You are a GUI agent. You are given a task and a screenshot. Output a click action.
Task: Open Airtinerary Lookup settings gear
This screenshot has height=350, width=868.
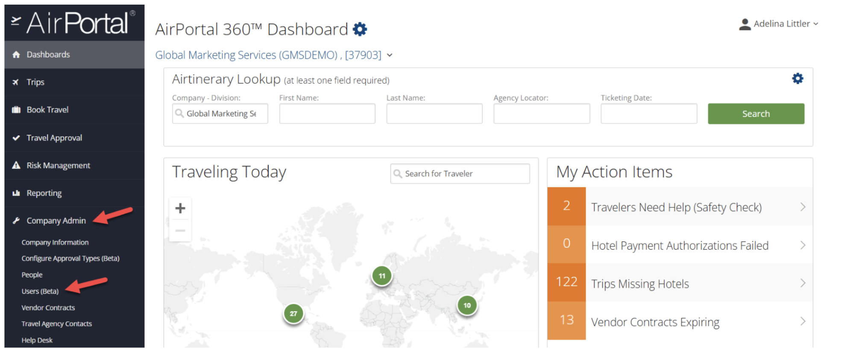click(798, 79)
